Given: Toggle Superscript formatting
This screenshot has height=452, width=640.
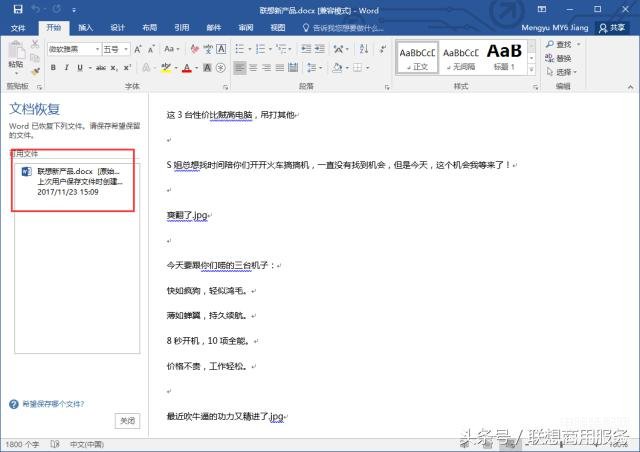Looking at the screenshot, I should 127,68.
